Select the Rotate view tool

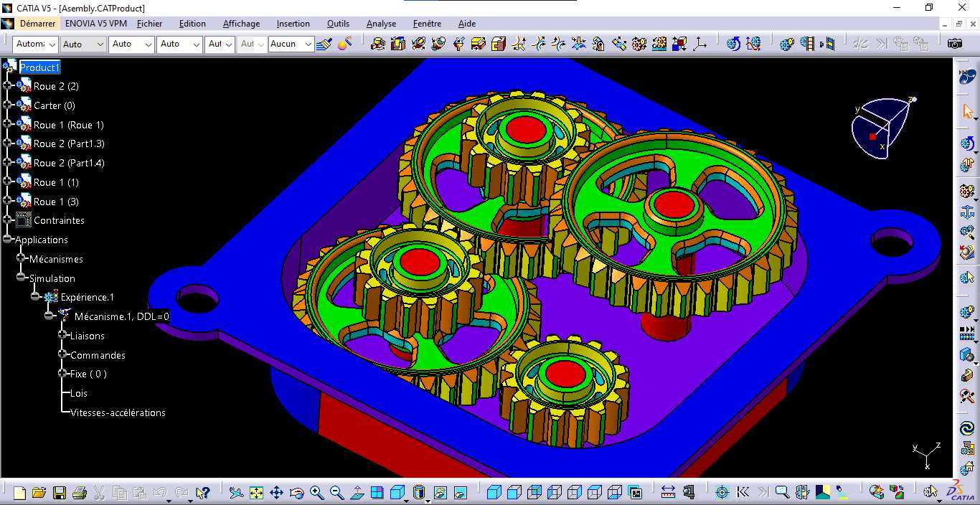[x=296, y=493]
